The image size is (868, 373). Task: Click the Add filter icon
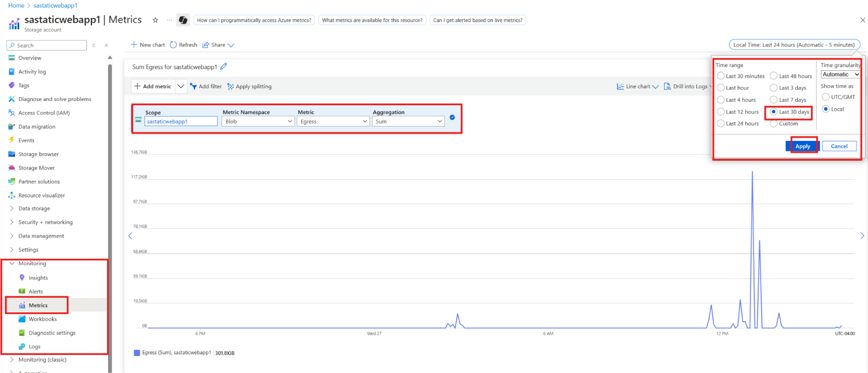(x=194, y=87)
